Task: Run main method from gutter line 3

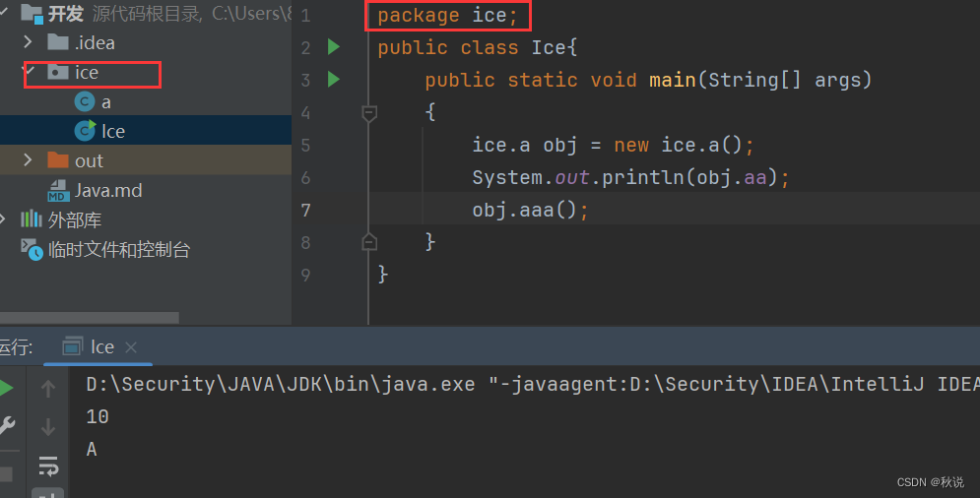Action: [334, 80]
